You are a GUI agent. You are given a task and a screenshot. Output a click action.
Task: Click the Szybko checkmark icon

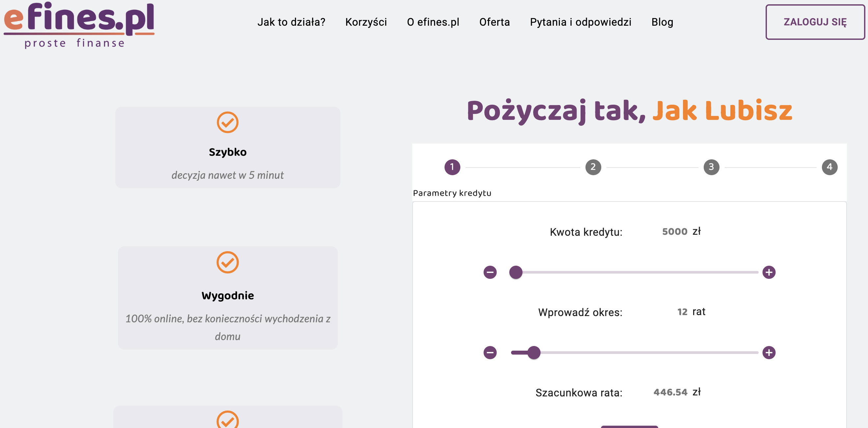(228, 122)
